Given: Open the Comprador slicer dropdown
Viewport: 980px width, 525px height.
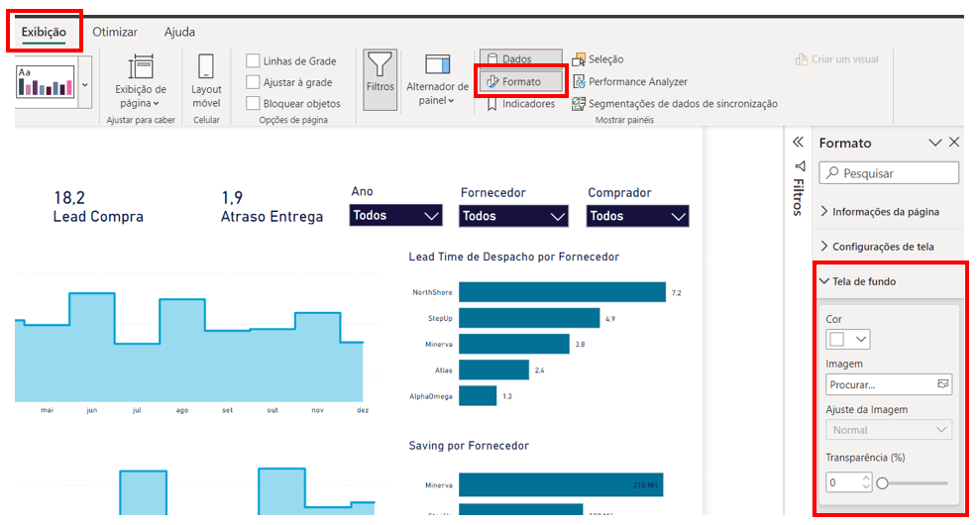Looking at the screenshot, I should 637,216.
